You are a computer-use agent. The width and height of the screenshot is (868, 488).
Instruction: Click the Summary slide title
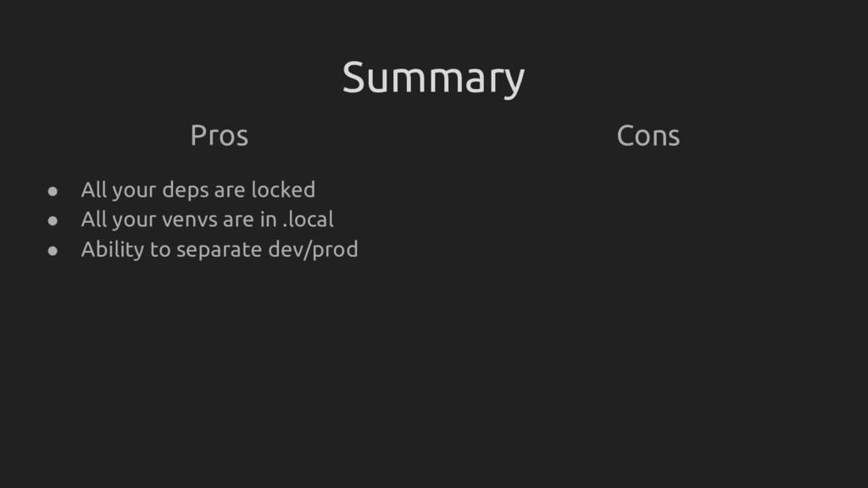pos(433,79)
